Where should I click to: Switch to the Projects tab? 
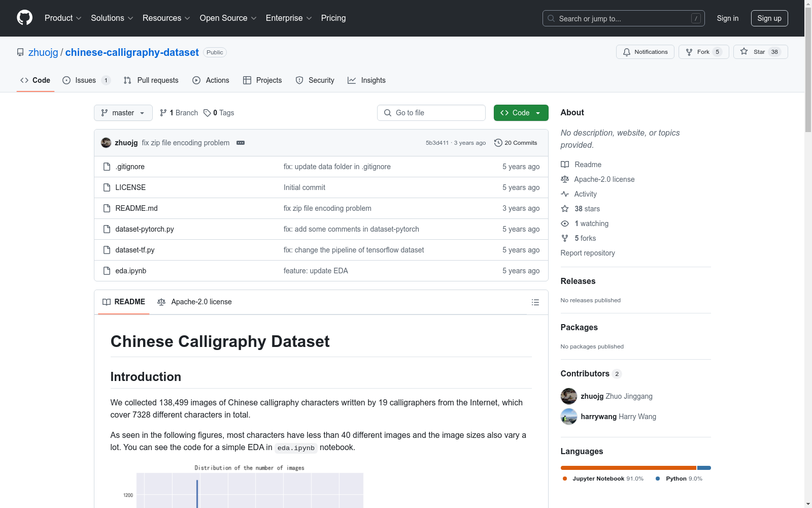262,80
